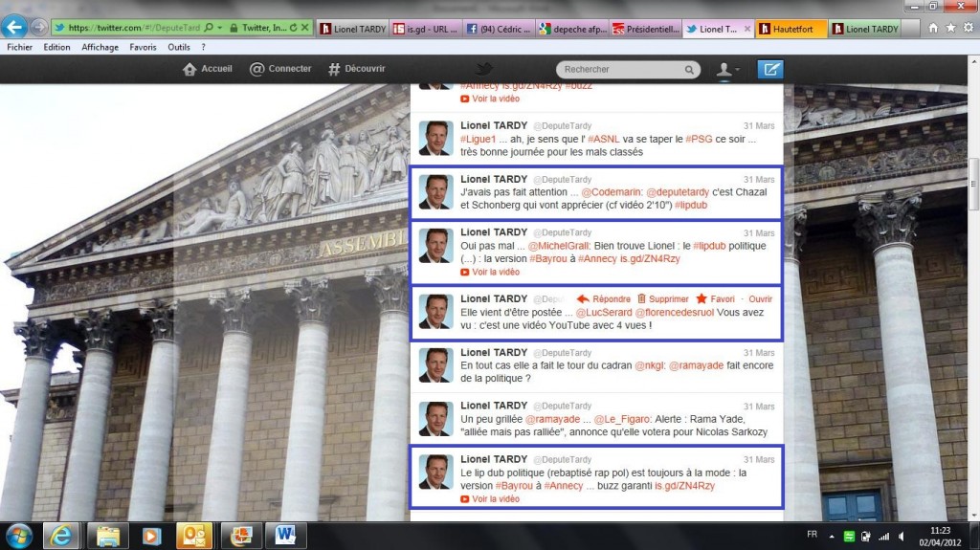The width and height of the screenshot is (980, 550).
Task: Click Voir la vidéo under the MichelGrall tweet
Action: click(x=489, y=272)
